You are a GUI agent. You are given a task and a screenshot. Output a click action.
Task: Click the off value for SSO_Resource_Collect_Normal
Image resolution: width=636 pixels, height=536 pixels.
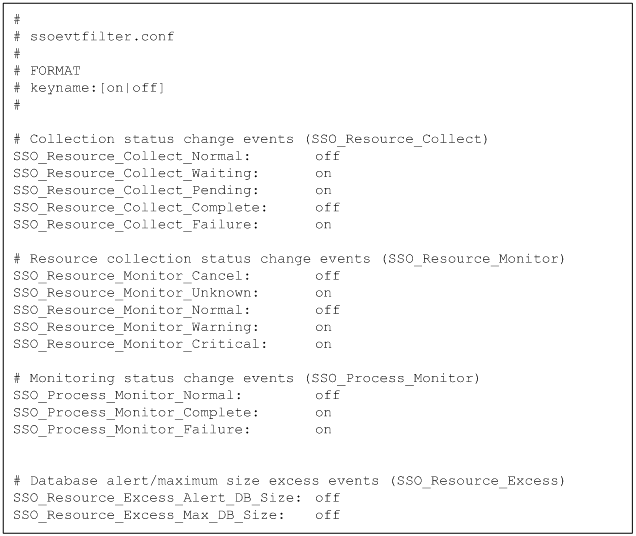click(x=327, y=156)
